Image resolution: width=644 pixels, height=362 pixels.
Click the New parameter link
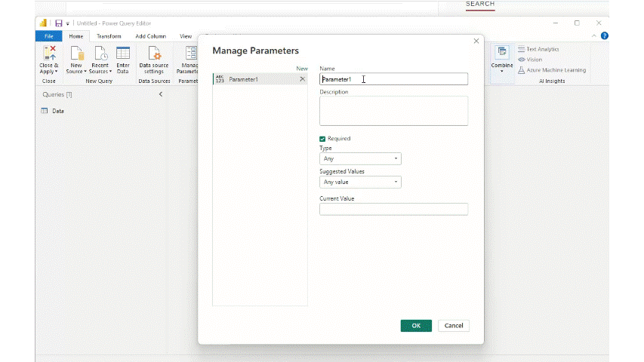point(301,69)
